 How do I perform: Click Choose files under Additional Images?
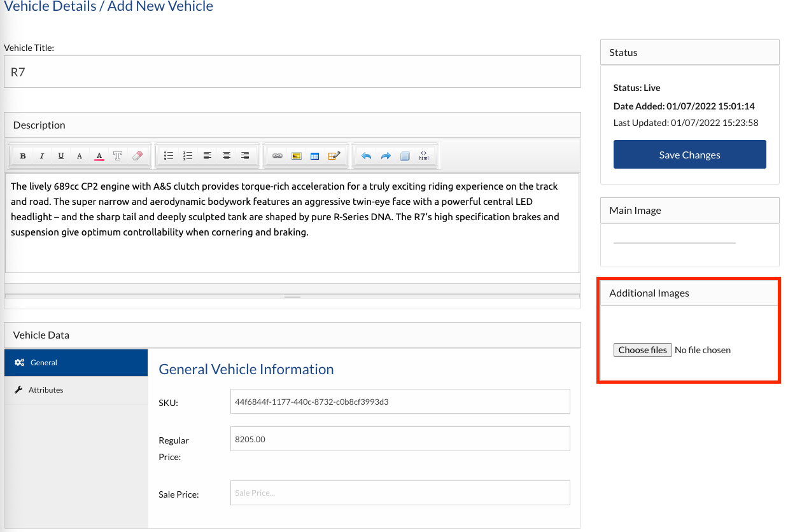[x=642, y=350]
